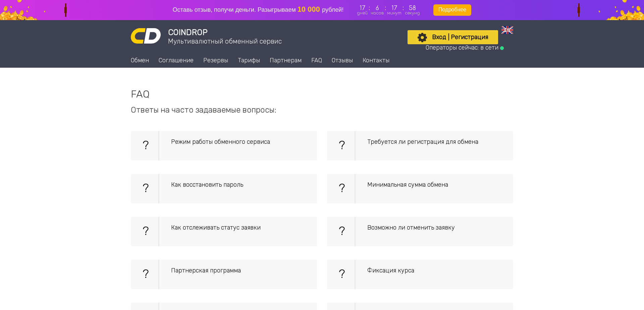Open the 'Контакты' page link
644x310 pixels.
(x=376, y=60)
